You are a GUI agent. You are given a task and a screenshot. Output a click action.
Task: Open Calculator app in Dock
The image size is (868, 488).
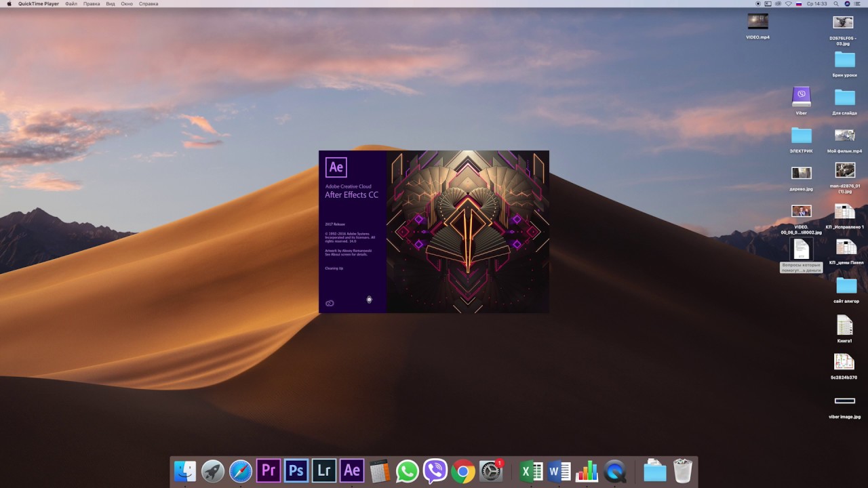380,471
